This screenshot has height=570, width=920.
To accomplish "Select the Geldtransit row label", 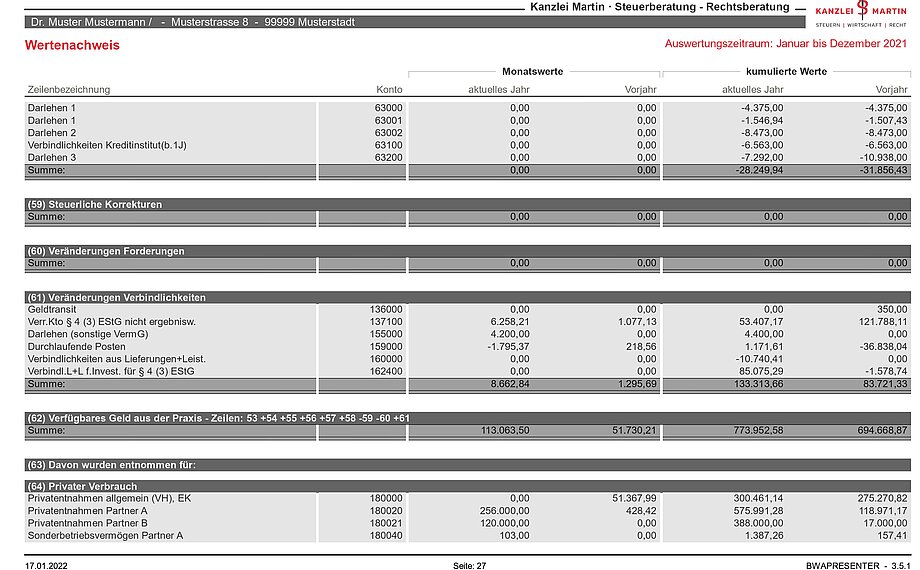I will (51, 310).
